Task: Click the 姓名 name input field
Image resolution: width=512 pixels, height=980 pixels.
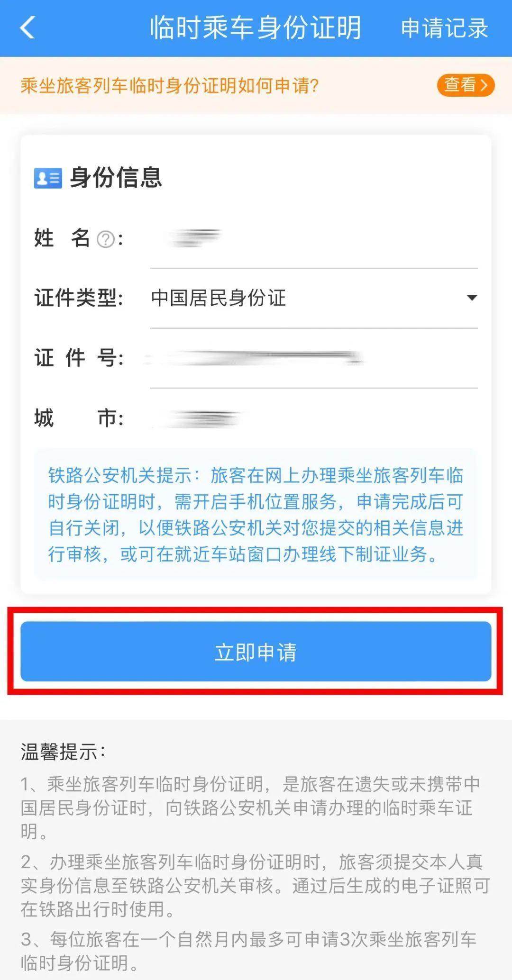Action: pos(313,238)
